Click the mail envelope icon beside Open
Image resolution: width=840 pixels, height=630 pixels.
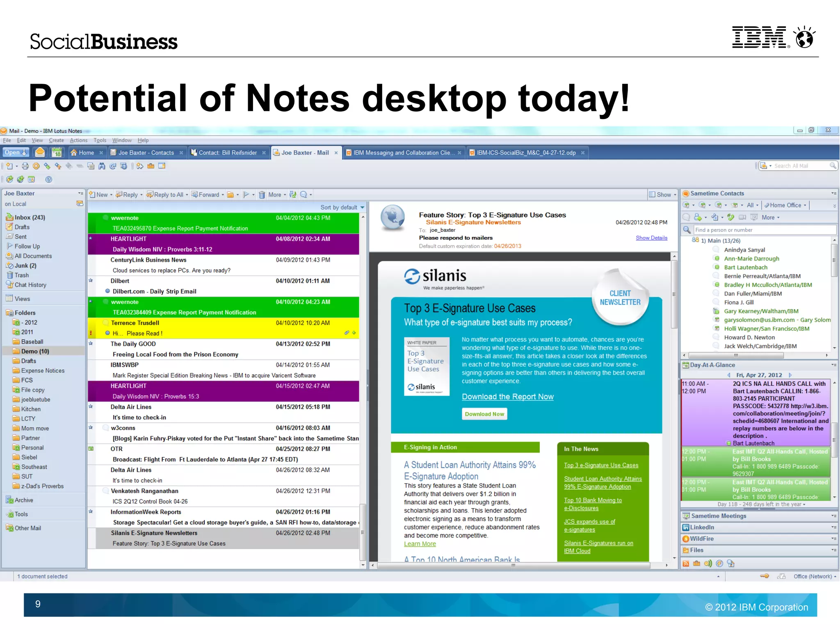[x=40, y=153]
